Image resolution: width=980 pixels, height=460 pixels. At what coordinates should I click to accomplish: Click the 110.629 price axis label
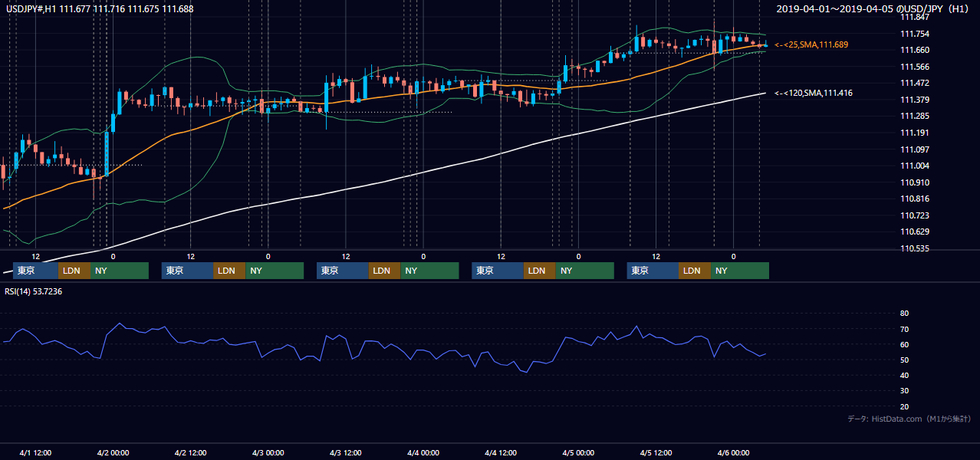click(914, 232)
